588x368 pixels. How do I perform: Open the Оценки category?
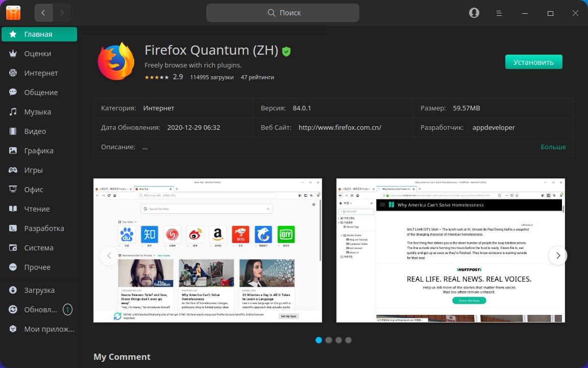[39, 54]
